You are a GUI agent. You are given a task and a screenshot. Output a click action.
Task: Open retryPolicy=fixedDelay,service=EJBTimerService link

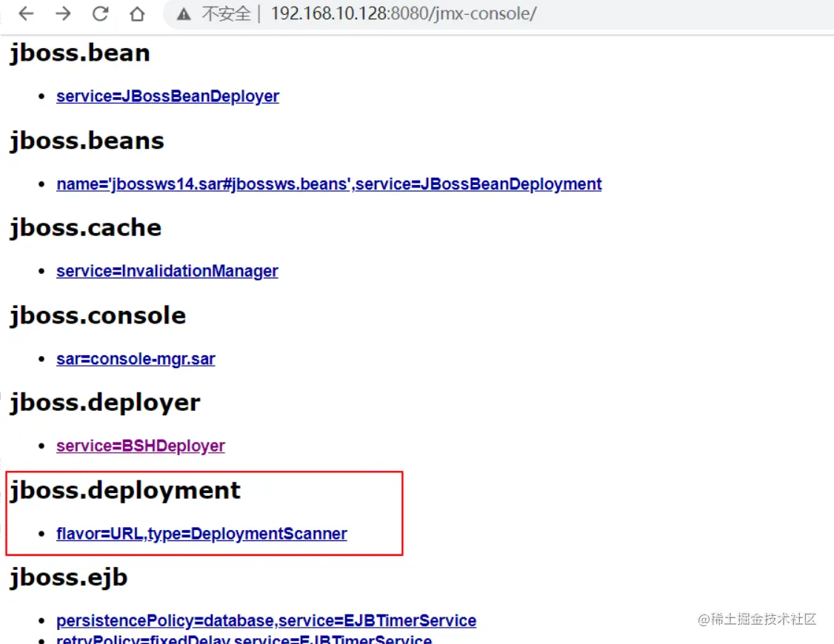(x=244, y=639)
